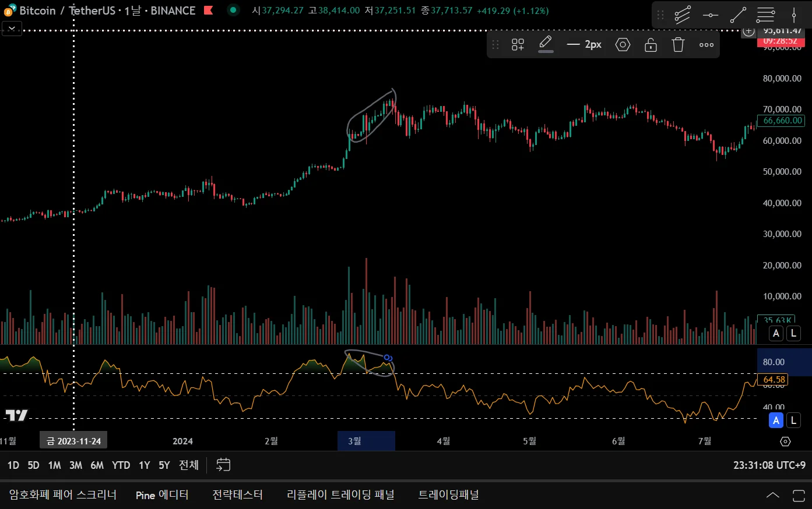This screenshot has height=509, width=812.
Task: Click the 4월 time axis label
Action: click(444, 441)
